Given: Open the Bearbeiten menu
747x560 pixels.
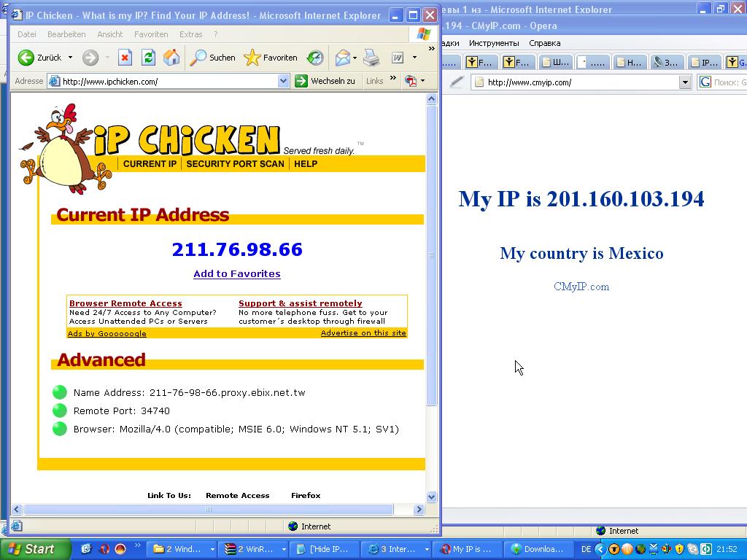Looking at the screenshot, I should 66,34.
